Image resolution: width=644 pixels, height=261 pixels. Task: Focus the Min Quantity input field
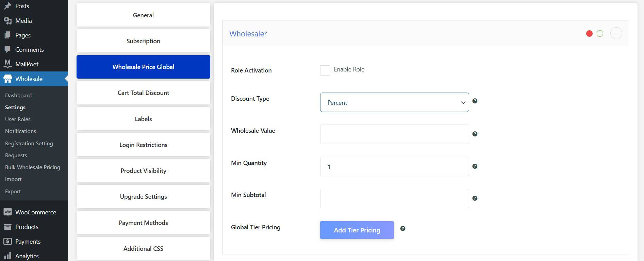click(x=395, y=166)
